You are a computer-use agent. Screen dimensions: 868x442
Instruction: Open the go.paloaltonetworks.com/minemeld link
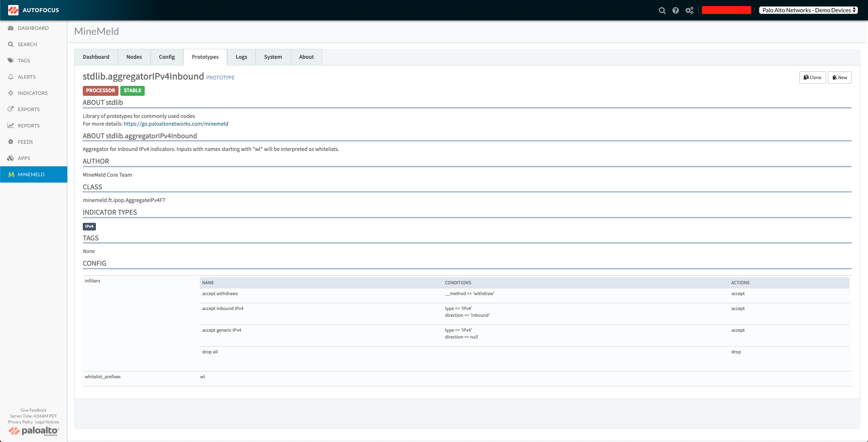click(x=176, y=124)
